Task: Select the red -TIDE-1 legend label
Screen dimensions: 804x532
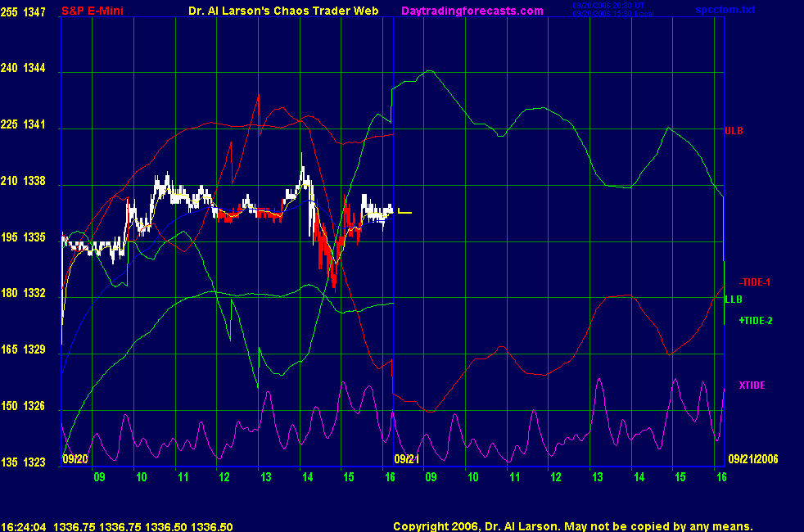Action: (755, 282)
